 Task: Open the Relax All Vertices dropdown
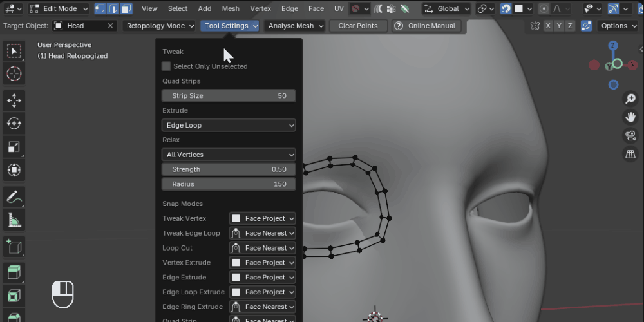(229, 155)
